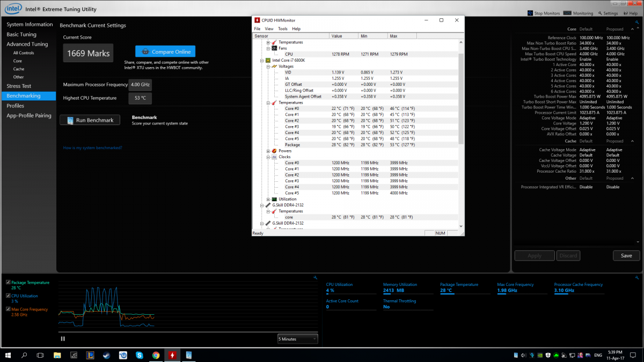Open the Tools menu in HWMonitor
This screenshot has width=644, height=362.
283,28
